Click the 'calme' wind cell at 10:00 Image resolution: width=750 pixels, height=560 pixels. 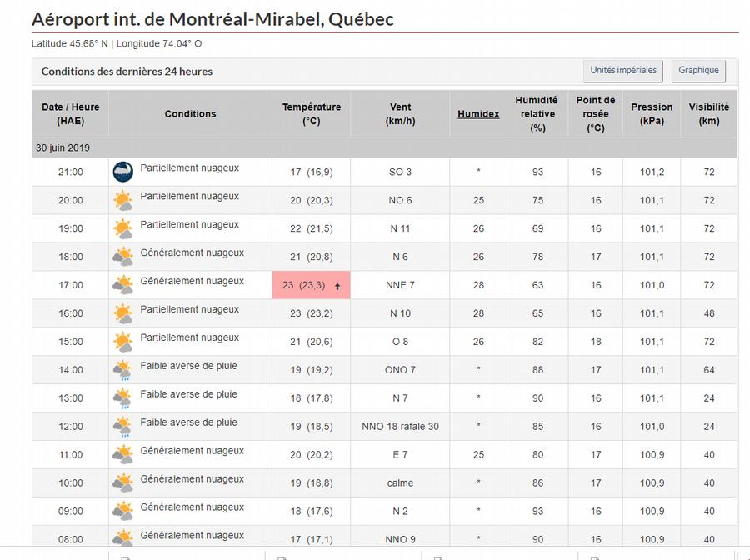click(400, 482)
